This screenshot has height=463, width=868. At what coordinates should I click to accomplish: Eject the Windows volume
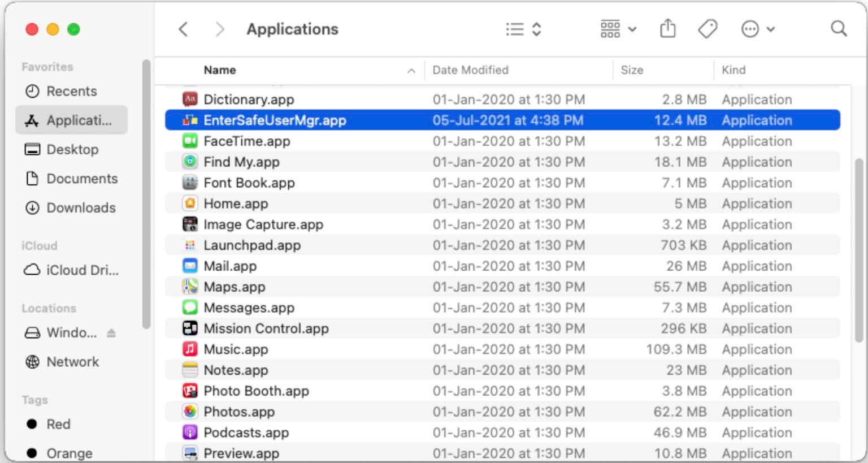[x=111, y=333]
